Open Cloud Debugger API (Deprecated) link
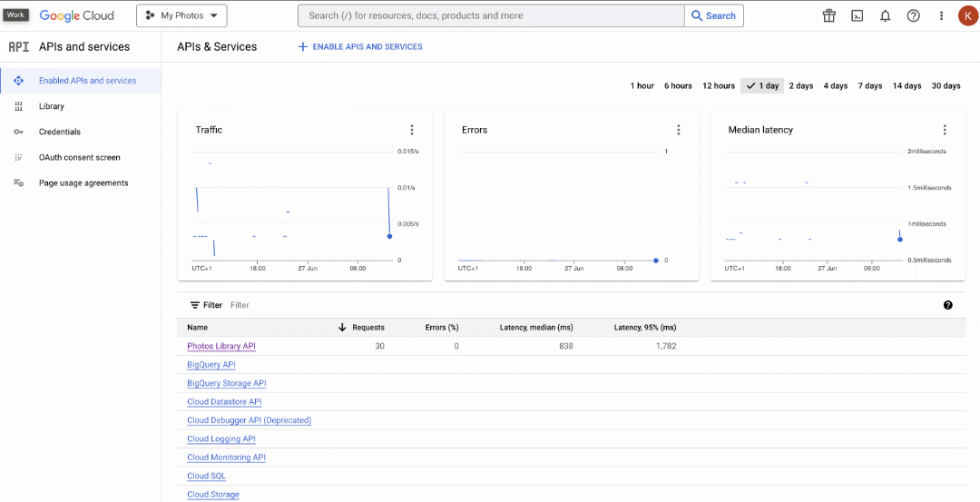 tap(250, 420)
